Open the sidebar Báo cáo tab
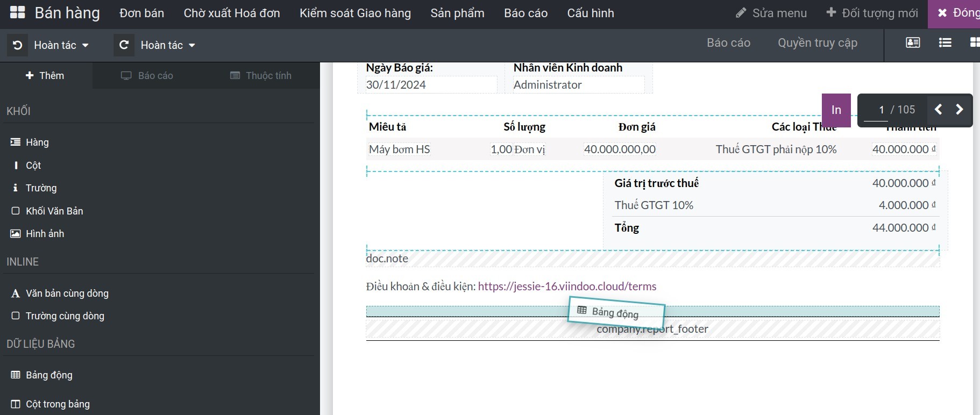 [x=147, y=76]
